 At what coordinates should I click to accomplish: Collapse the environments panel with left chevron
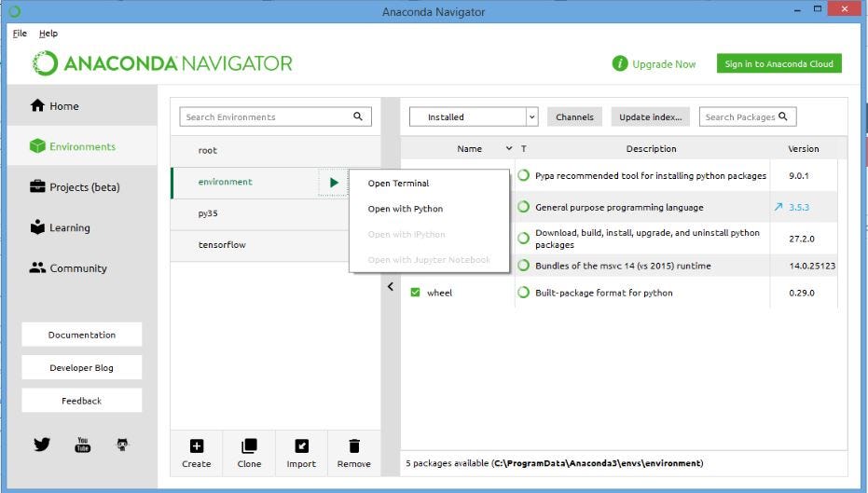(x=391, y=286)
